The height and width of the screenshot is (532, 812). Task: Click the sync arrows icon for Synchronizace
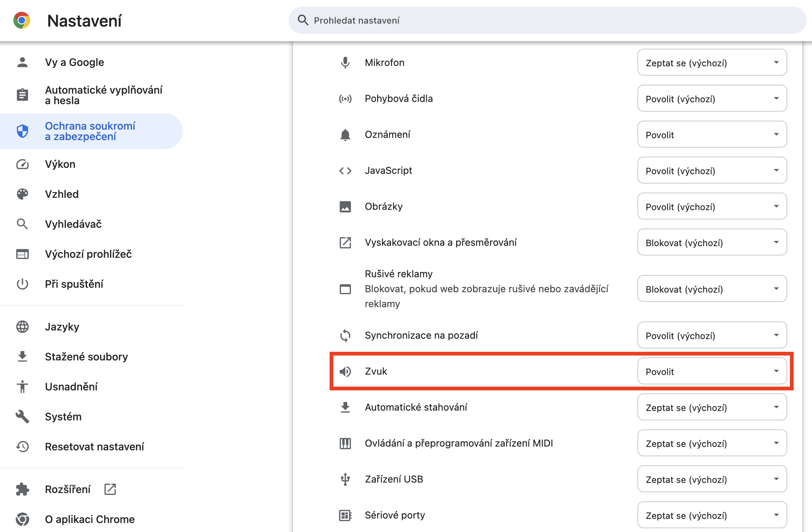(x=345, y=335)
